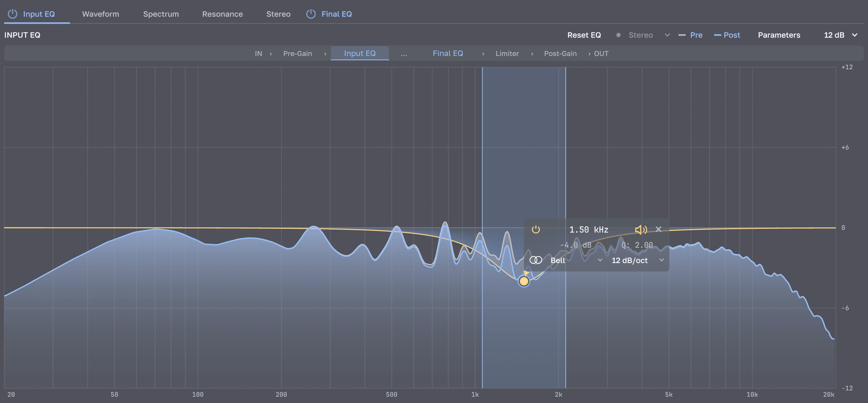The width and height of the screenshot is (868, 403).
Task: Open the 12 dB/oct slope dropdown
Action: click(637, 260)
